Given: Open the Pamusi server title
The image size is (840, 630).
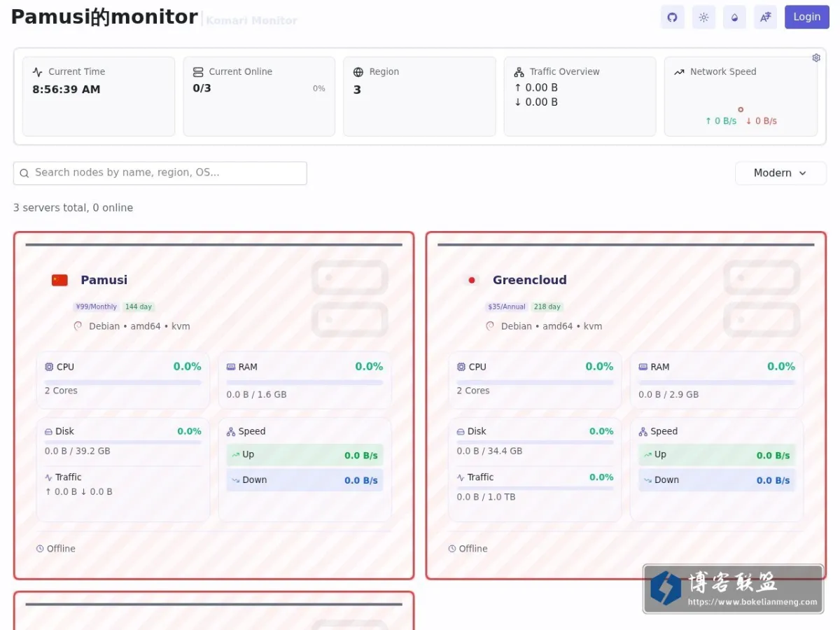Looking at the screenshot, I should tap(104, 280).
